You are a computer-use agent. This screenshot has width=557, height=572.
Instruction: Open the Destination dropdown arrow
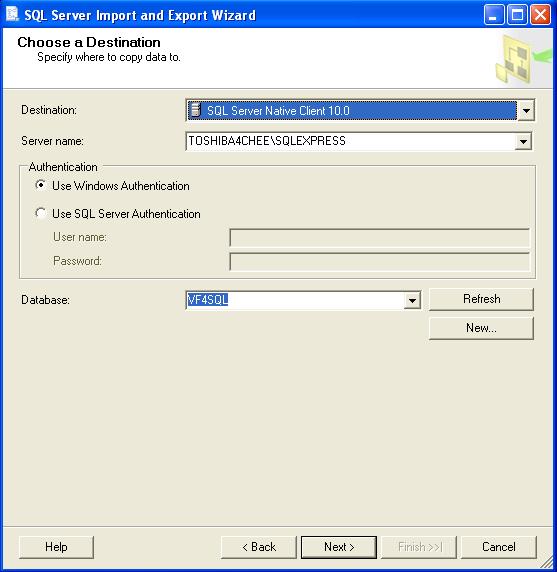pos(526,110)
